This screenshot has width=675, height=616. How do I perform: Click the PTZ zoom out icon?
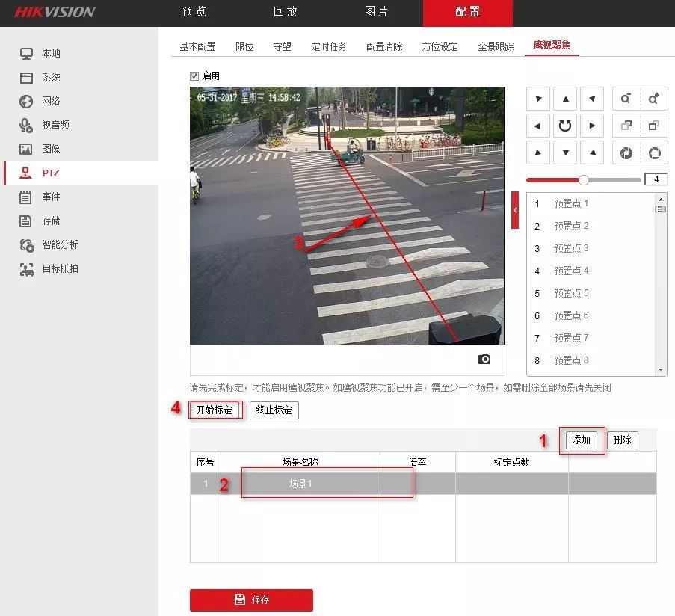[x=626, y=99]
